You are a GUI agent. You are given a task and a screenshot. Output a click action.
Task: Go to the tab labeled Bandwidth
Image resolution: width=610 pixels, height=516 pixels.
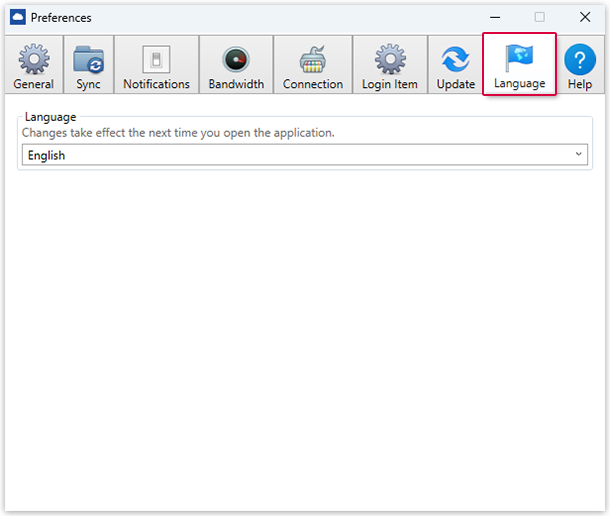(236, 84)
